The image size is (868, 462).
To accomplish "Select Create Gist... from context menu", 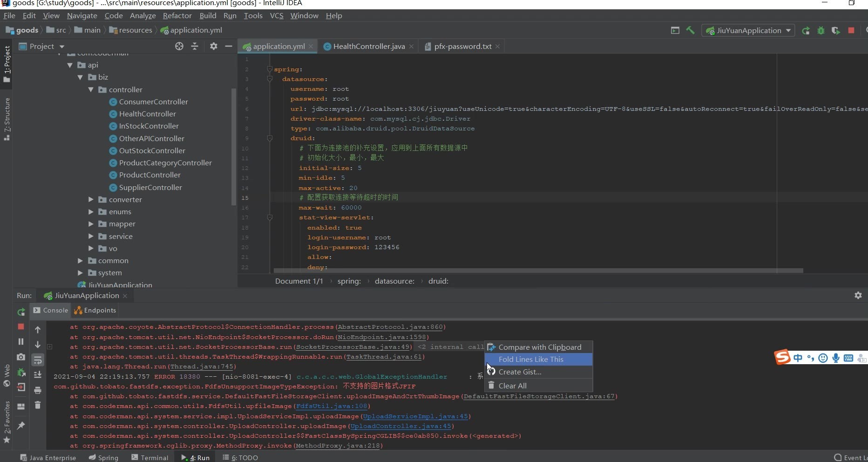I will point(538,372).
